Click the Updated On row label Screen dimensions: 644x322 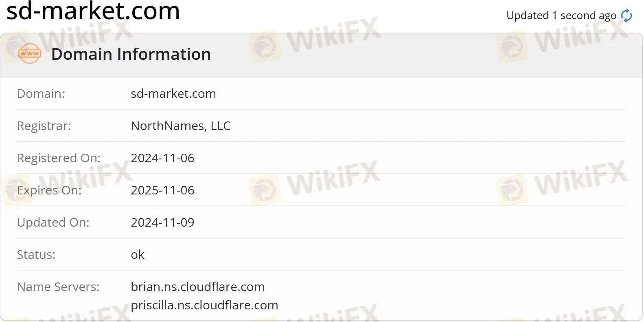53,222
